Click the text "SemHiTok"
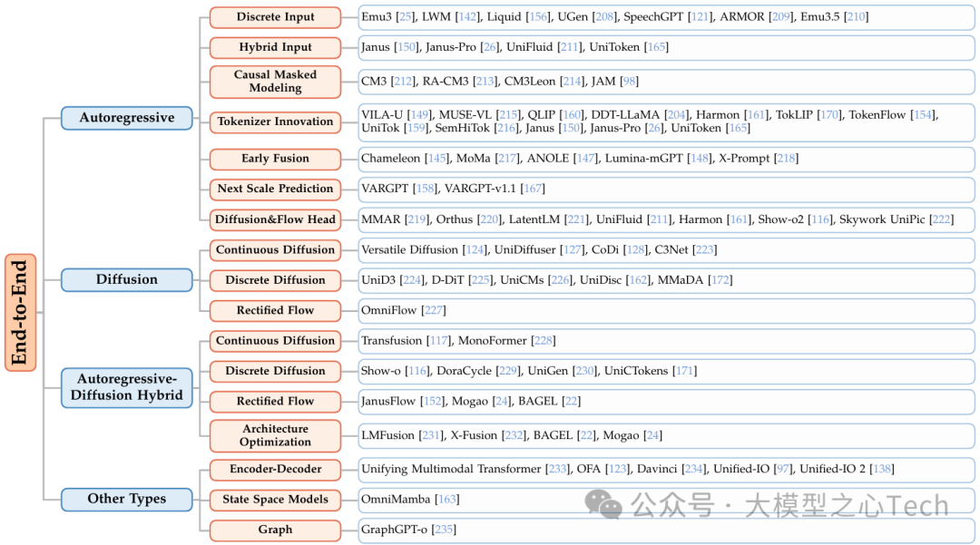This screenshot has height=545, width=980. [x=462, y=128]
